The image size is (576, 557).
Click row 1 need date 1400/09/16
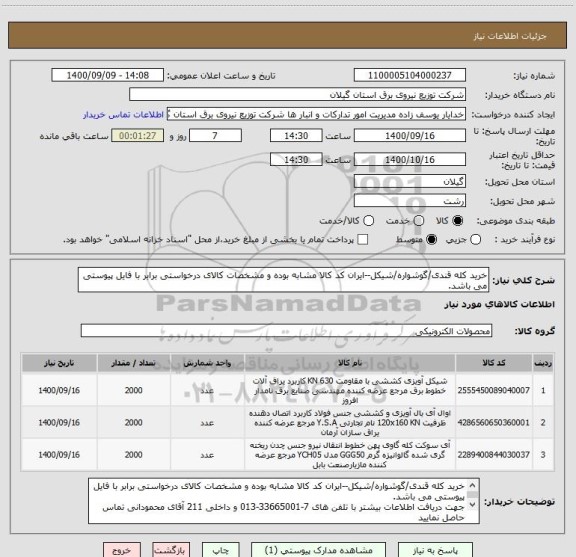click(x=59, y=390)
